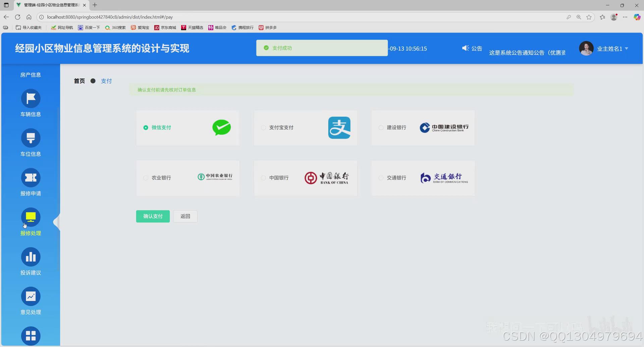Screen dimensions: 644x347
Task: Open the 携程旅行 bookmark
Action: (243, 27)
